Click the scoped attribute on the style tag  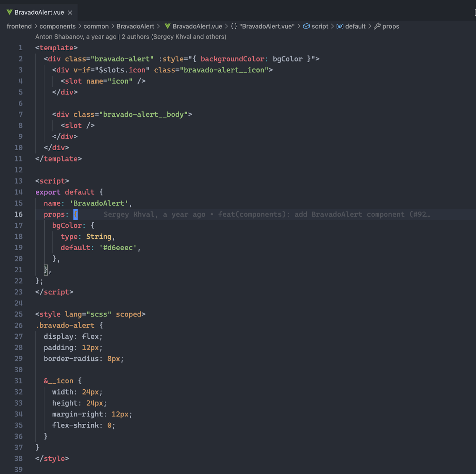tap(129, 315)
